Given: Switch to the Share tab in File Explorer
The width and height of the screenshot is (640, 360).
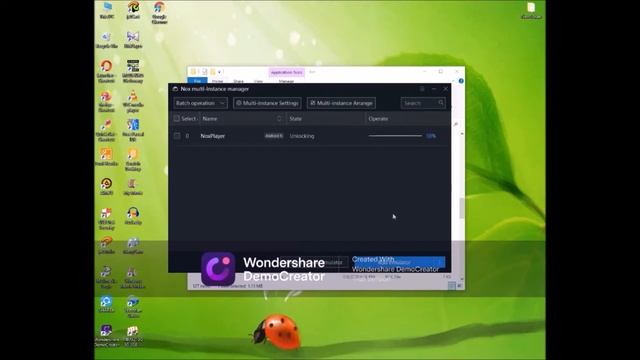Looking at the screenshot, I should point(238,81).
